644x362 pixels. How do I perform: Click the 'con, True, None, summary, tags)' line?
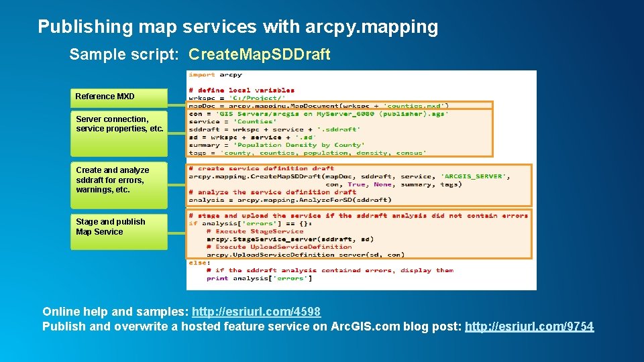coord(394,184)
